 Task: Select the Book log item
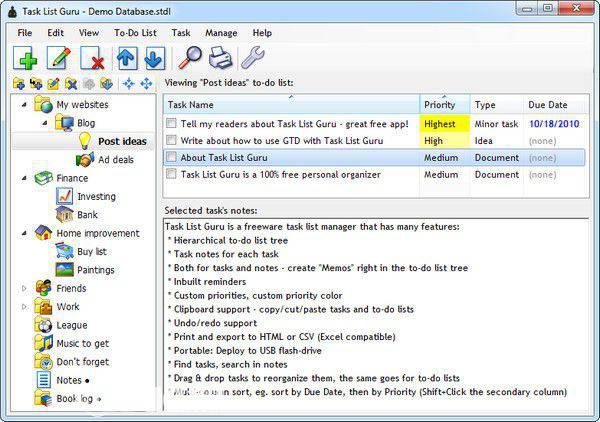click(x=75, y=398)
